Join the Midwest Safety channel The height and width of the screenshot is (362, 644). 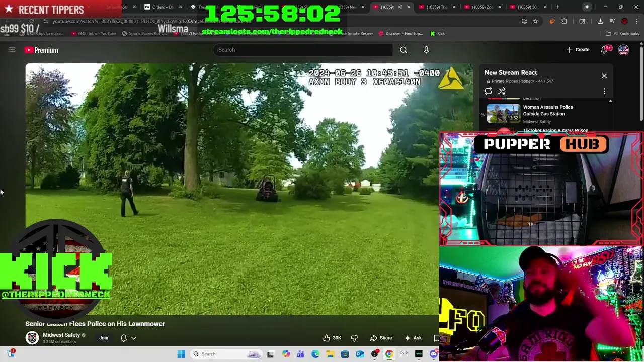pyautogui.click(x=104, y=338)
